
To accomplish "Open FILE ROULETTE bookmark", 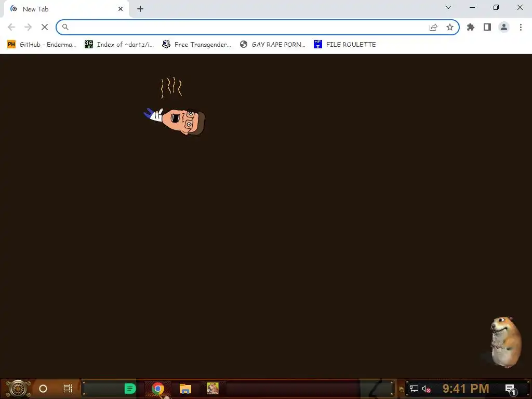I will point(345,45).
